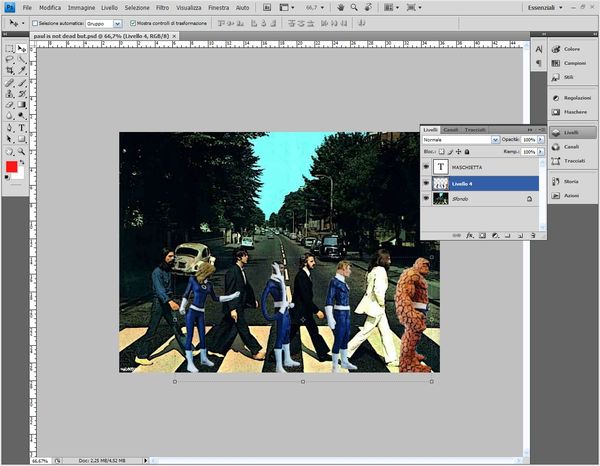The height and width of the screenshot is (466, 600).
Task: Toggle lock position in Livelli panel
Action: (x=458, y=152)
